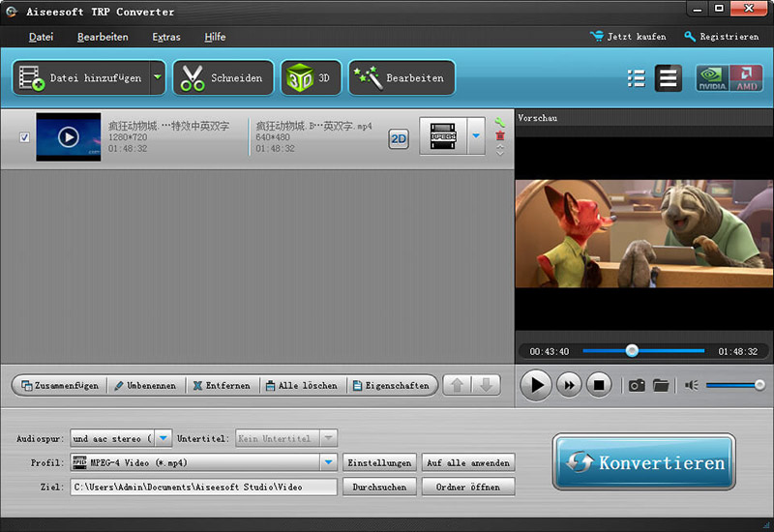Click the Datei hinzufügen button

tap(81, 78)
